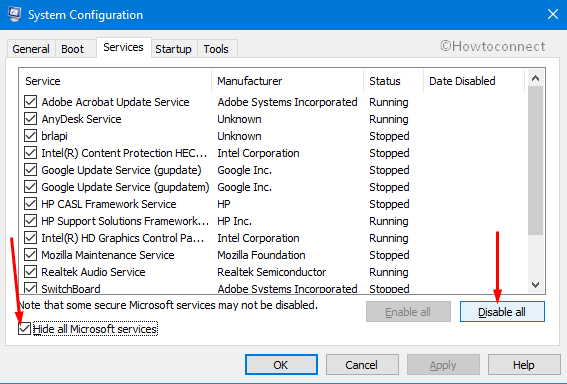Click the Date Disabled column header

point(474,81)
